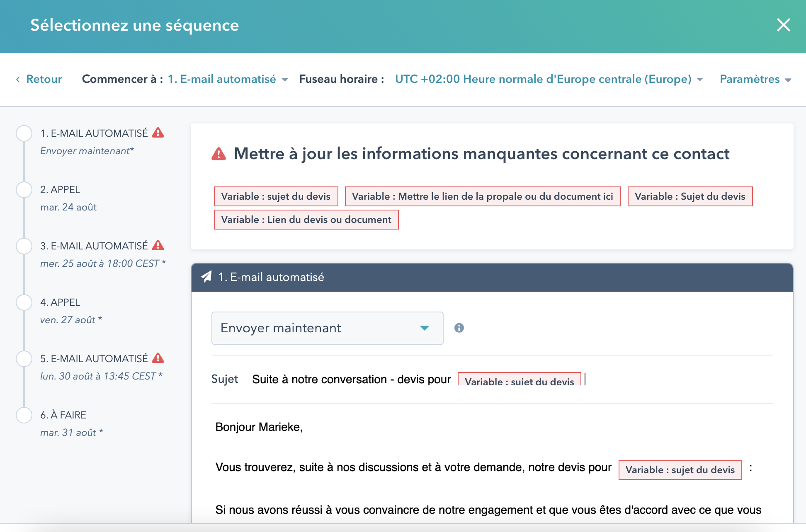Open the Envoyer maintenant dropdown
The image size is (806, 532).
click(327, 328)
